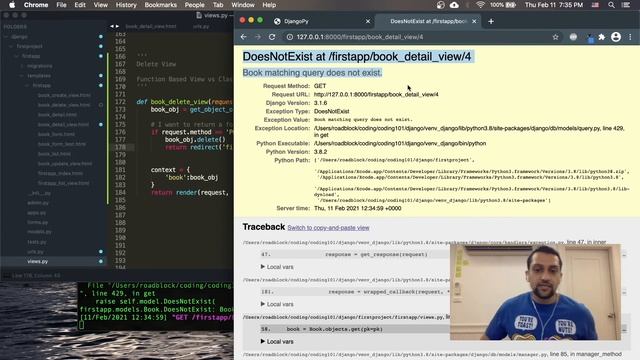The image size is (640, 360).
Task: Click Sublime tab navigation arrows
Action: coord(114,26)
